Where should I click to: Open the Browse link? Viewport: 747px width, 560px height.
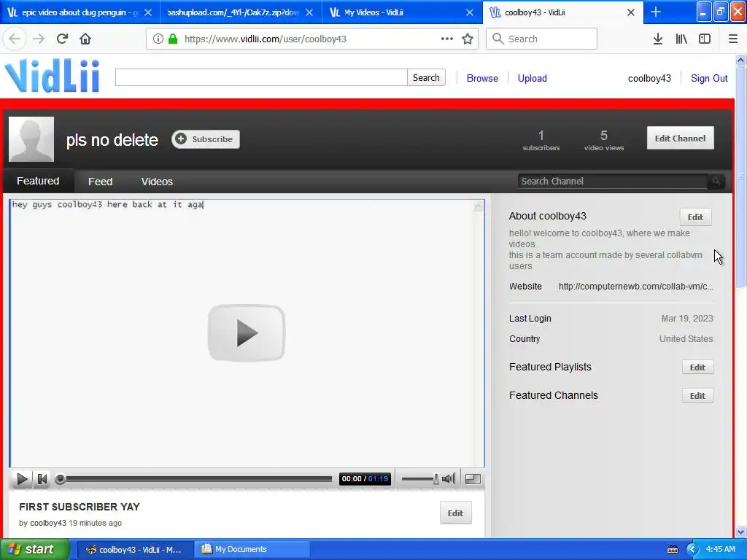(x=482, y=78)
